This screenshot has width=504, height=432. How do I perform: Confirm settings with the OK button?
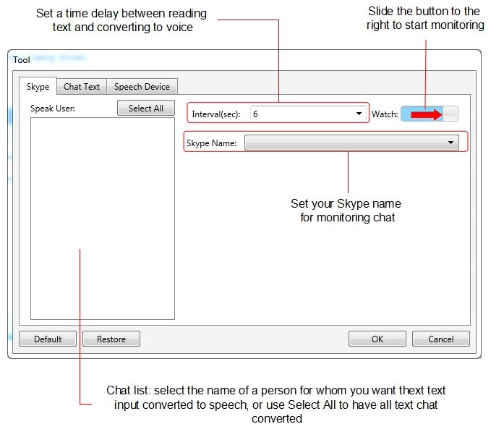(377, 339)
